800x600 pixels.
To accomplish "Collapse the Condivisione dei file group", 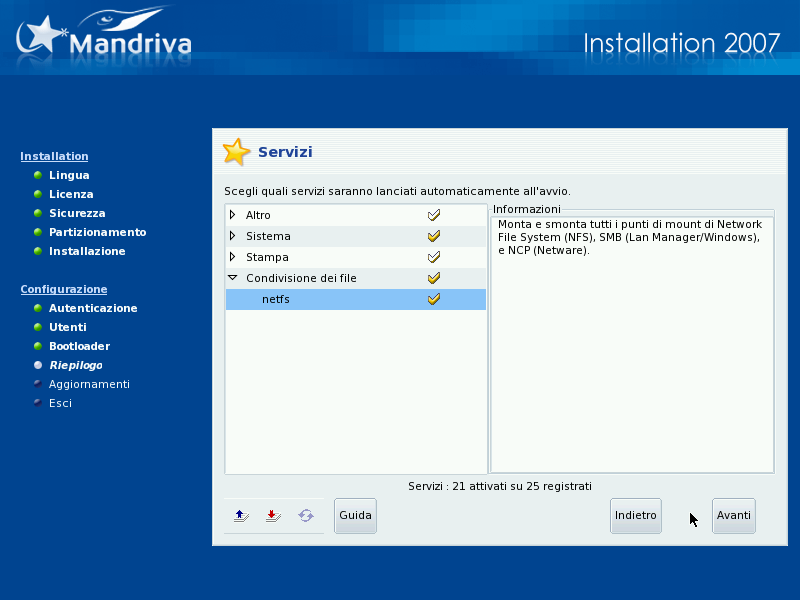I will click(233, 278).
